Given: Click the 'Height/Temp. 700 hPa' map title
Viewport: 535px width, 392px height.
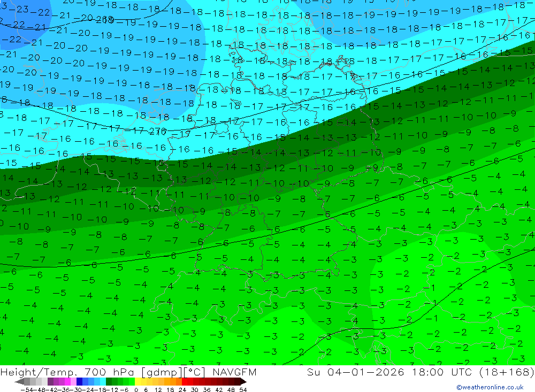Looking at the screenshot, I should tap(68, 372).
